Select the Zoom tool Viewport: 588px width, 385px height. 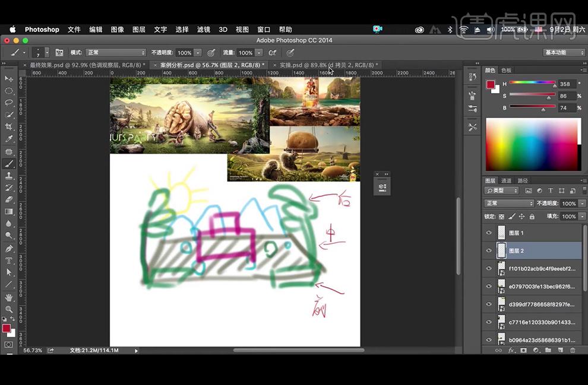pyautogui.click(x=9, y=309)
